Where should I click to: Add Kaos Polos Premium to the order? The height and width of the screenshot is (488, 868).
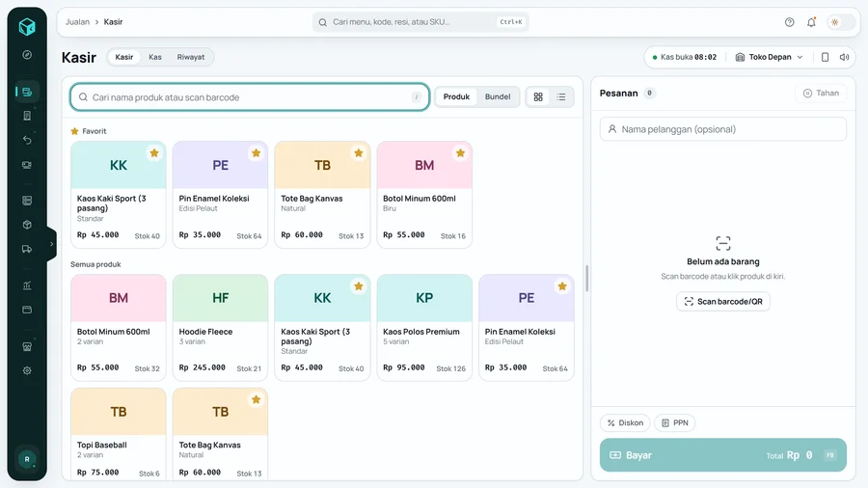tap(424, 328)
